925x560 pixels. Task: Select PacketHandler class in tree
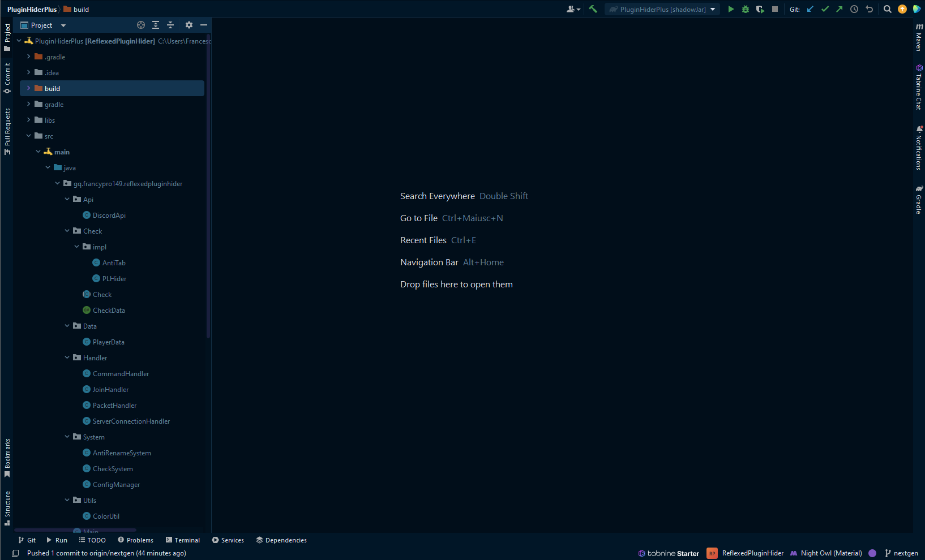pos(114,405)
